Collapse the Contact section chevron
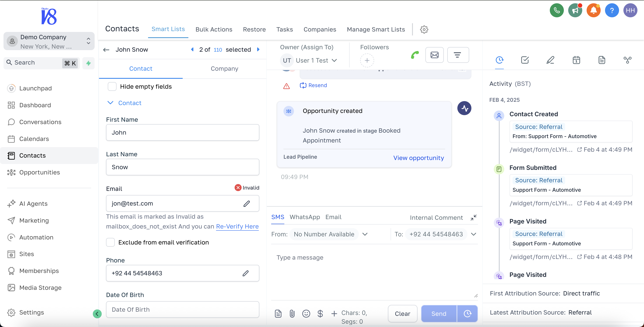The width and height of the screenshot is (644, 327). 110,103
